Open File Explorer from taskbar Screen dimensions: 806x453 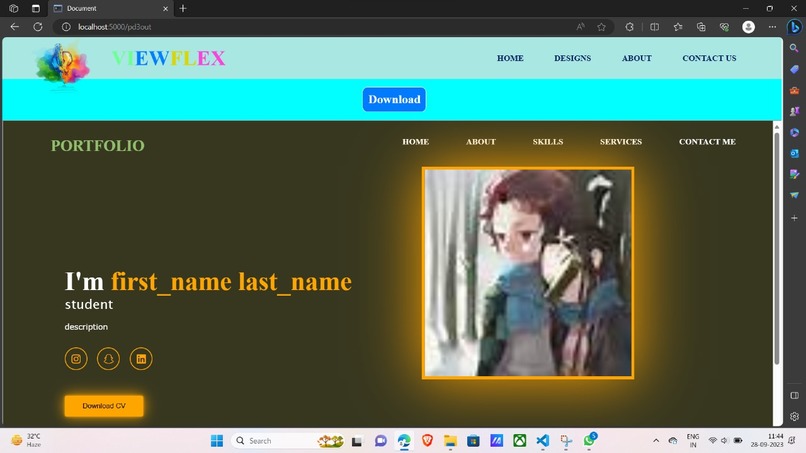tap(450, 441)
